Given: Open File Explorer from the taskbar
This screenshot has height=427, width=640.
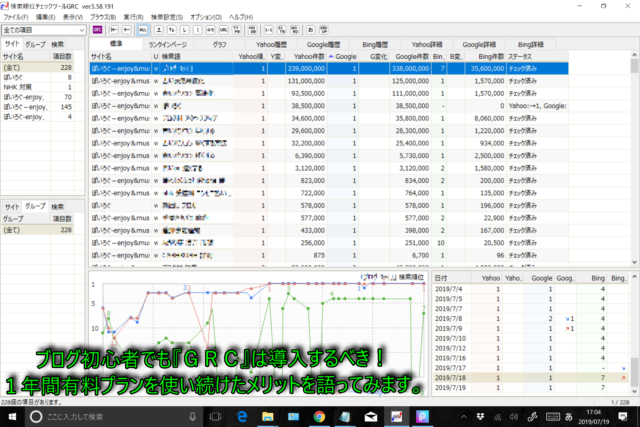Looking at the screenshot, I should (268, 417).
